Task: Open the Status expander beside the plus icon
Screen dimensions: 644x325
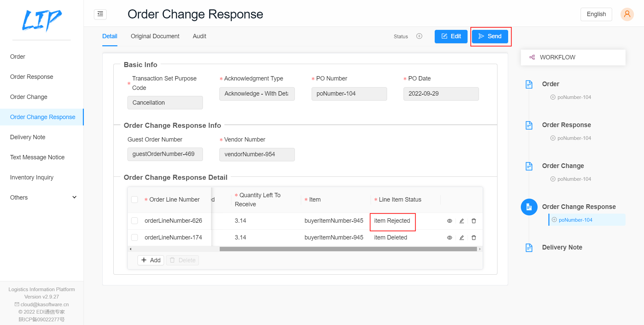Action: pos(419,36)
